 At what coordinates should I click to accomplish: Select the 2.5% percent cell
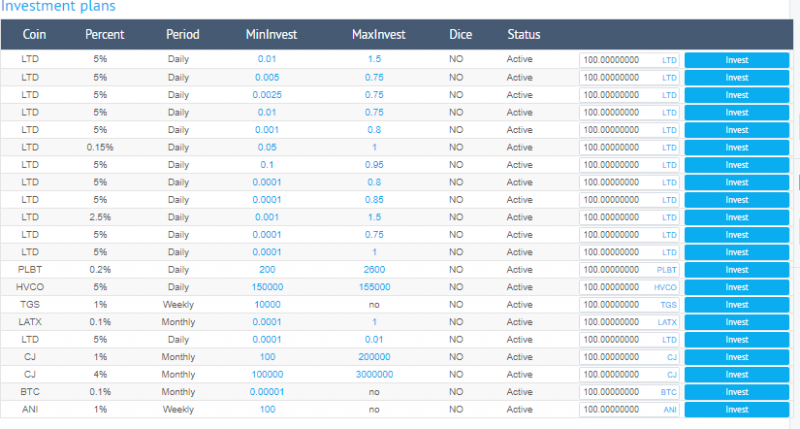[x=100, y=217]
